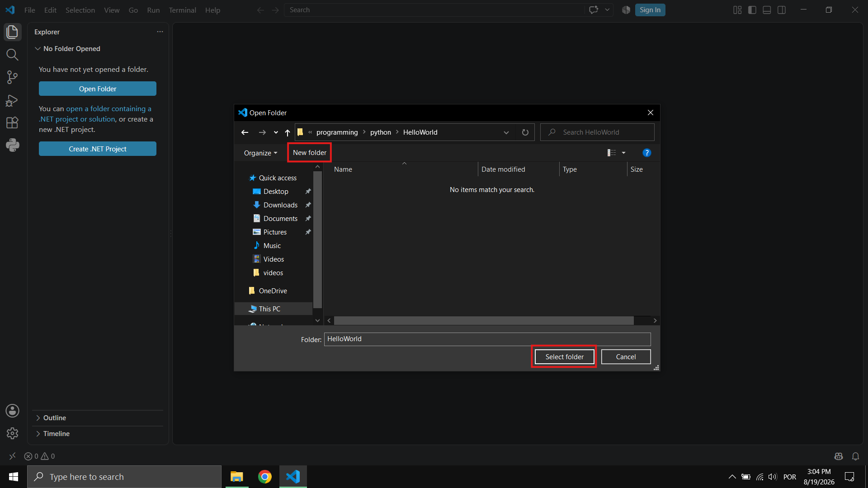Click the New folder button
868x488 pixels.
click(310, 153)
